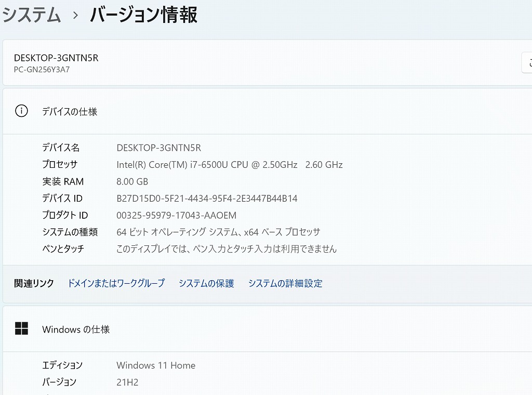Click the プロダクト ID value 00325-95979
The image size is (532, 395).
tap(176, 215)
